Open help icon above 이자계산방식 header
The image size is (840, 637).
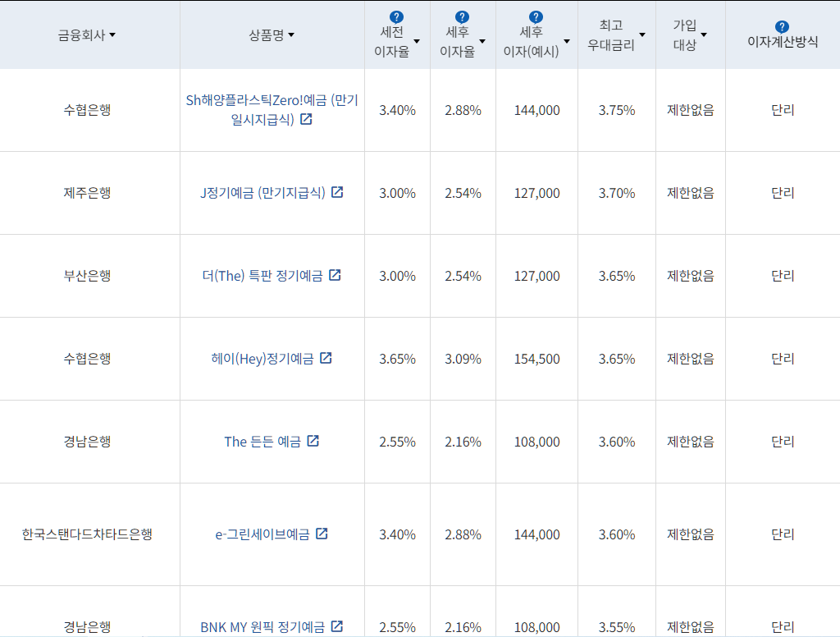[782, 27]
